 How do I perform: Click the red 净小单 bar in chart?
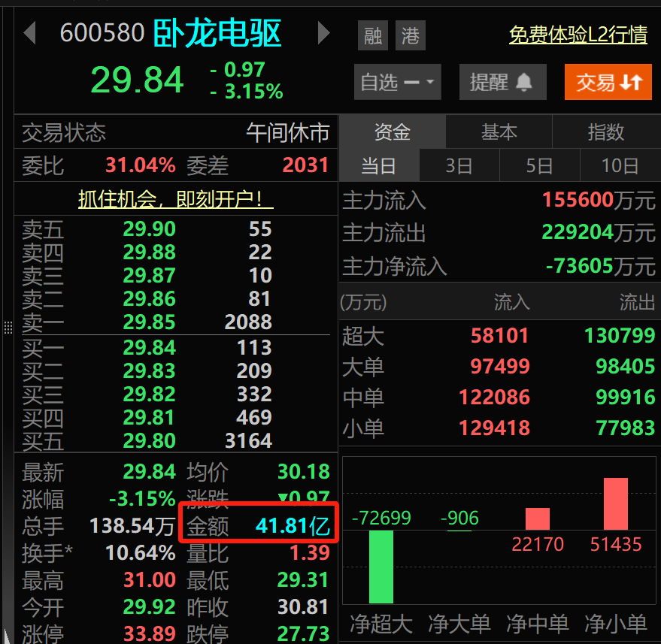[x=616, y=503]
